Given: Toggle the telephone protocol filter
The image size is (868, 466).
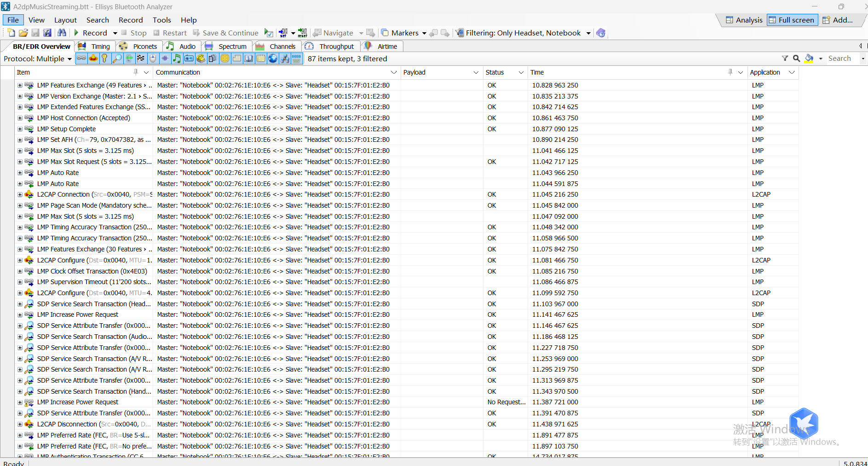Looking at the screenshot, I should (x=201, y=58).
